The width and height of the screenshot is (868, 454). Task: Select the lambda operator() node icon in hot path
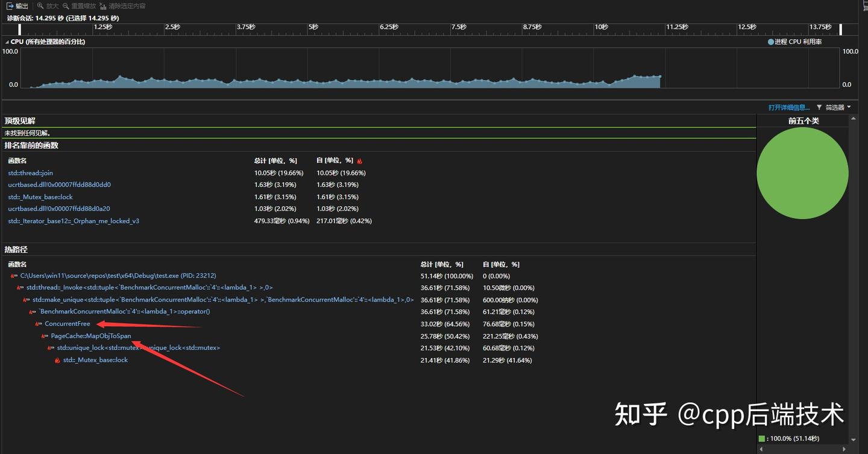coord(32,312)
